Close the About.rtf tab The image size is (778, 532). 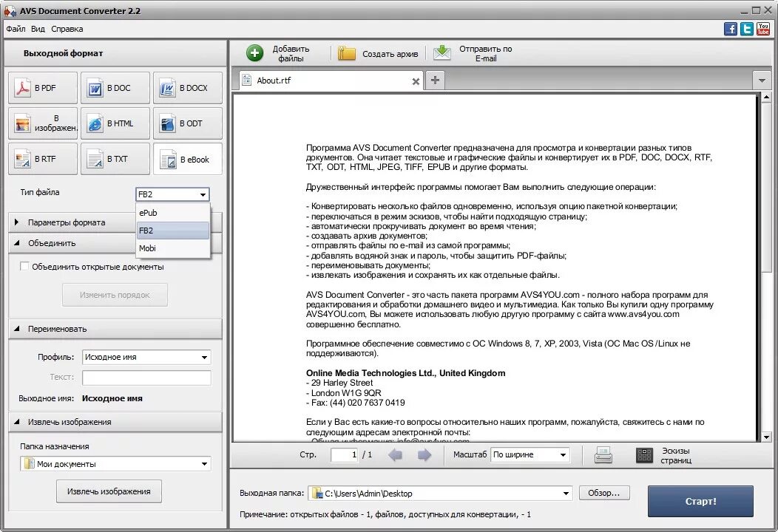pos(416,81)
